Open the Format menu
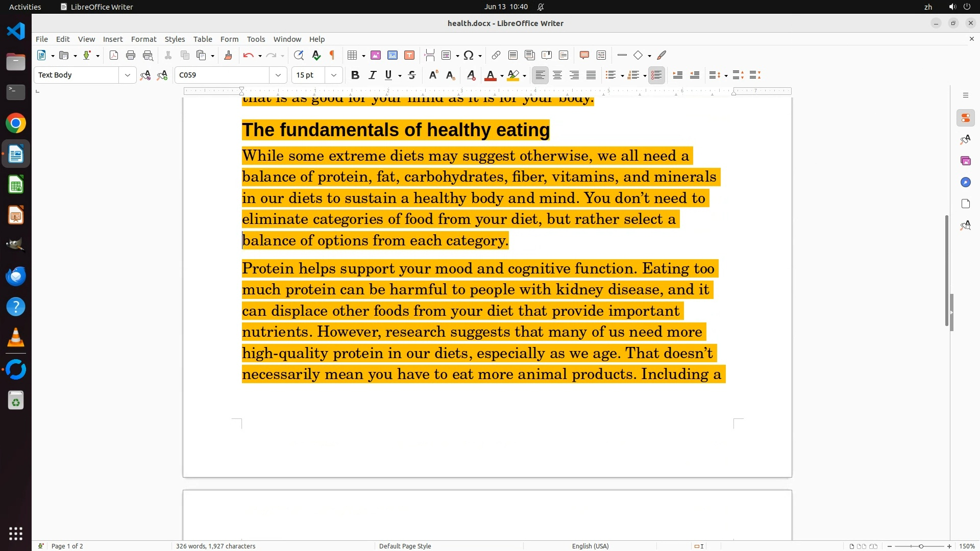Viewport: 980px width, 551px height. [x=143, y=39]
